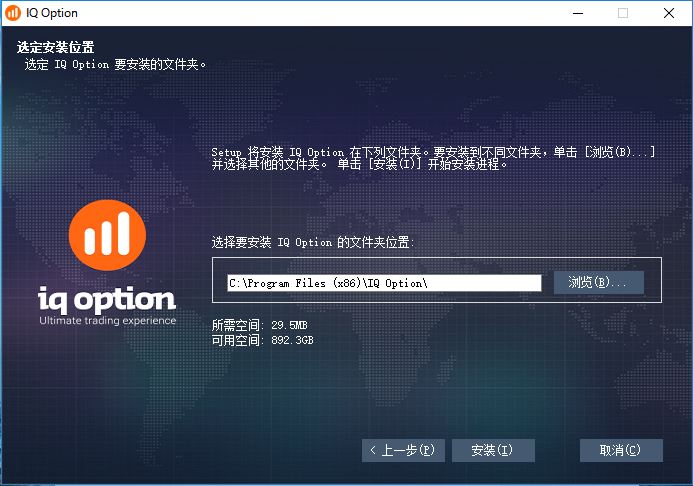This screenshot has height=486, width=693.
Task: Click the Install (安装(I)) button
Action: (493, 450)
